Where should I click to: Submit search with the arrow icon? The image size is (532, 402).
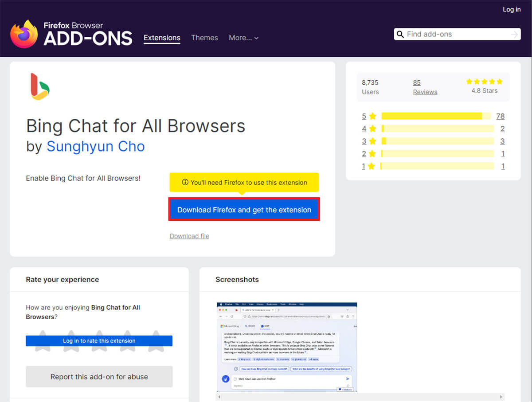coord(514,34)
